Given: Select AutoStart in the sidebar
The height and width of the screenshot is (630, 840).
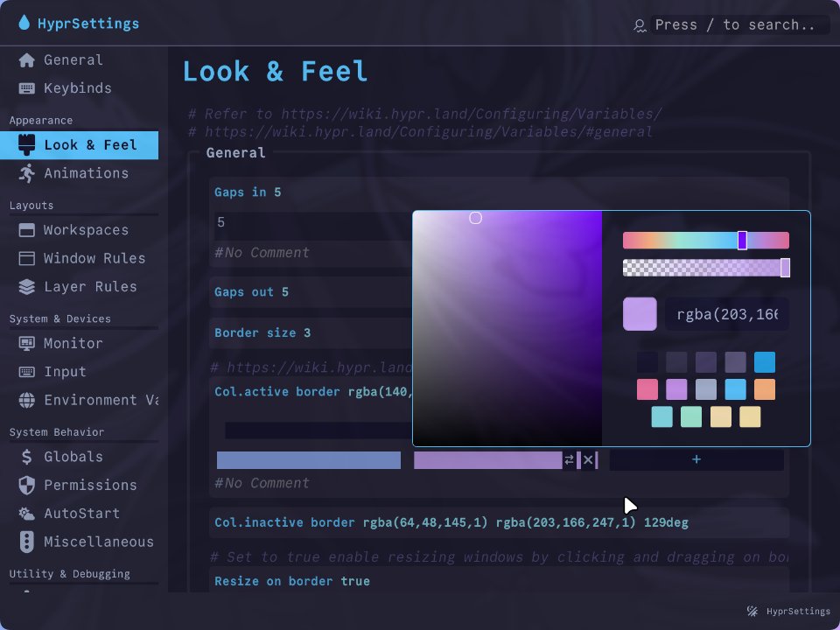Looking at the screenshot, I should (x=81, y=514).
